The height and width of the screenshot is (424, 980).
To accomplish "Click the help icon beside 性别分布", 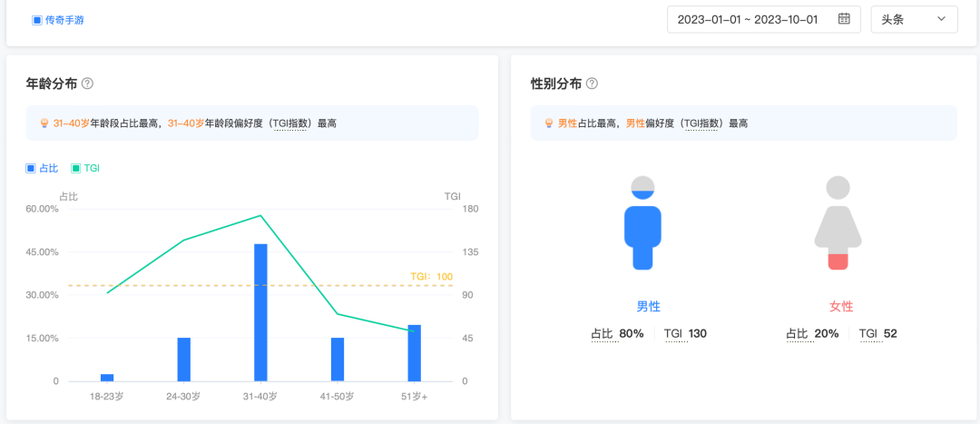I will click(x=592, y=84).
